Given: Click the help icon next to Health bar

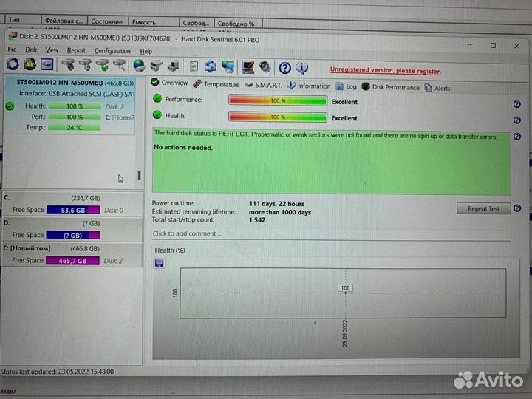Looking at the screenshot, I should pos(516,118).
